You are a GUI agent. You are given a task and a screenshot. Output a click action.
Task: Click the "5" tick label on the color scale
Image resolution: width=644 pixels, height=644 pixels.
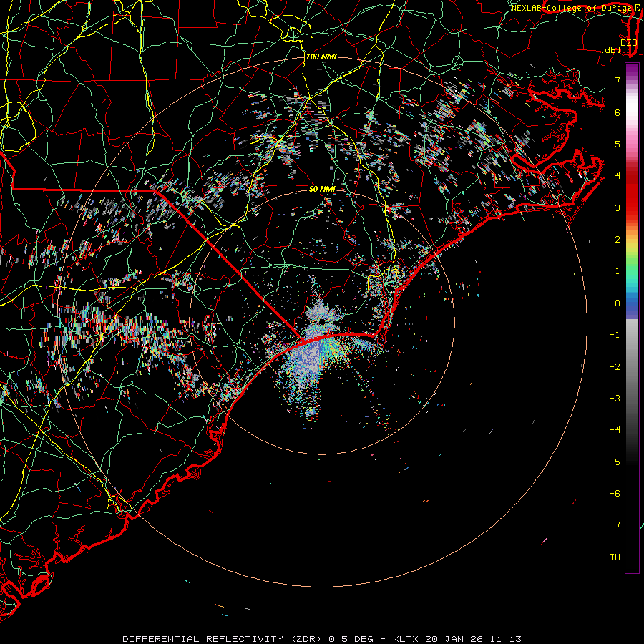[x=618, y=144]
